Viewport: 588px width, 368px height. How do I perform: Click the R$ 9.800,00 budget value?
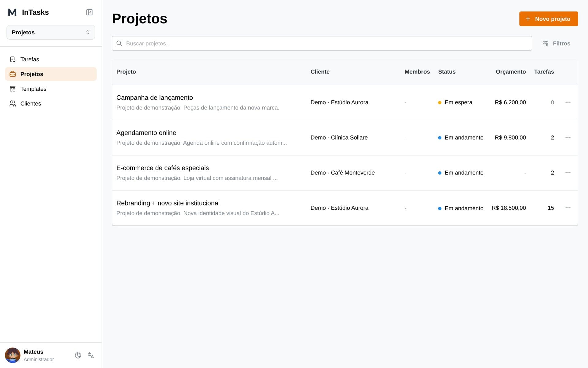point(510,137)
